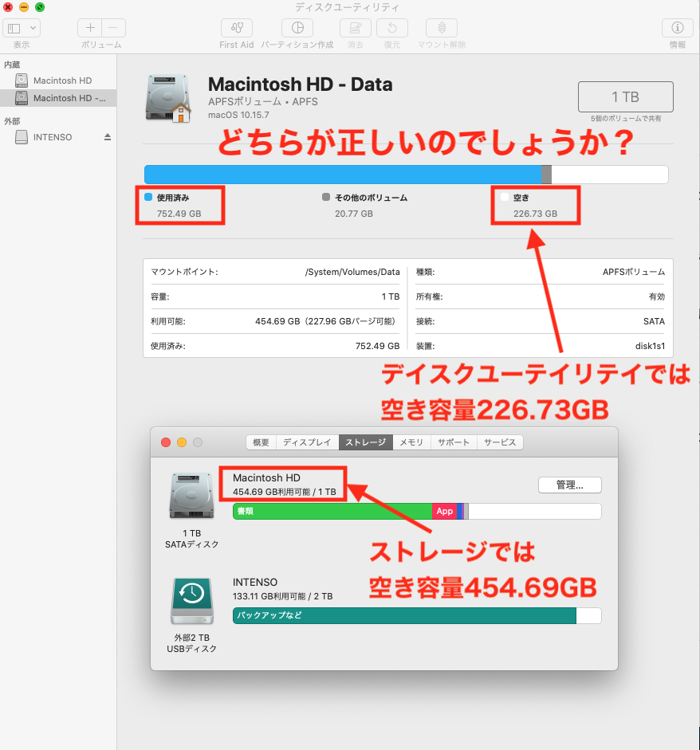The width and height of the screenshot is (700, 750).
Task: Click the red App segment of storage bar
Action: 445,512
